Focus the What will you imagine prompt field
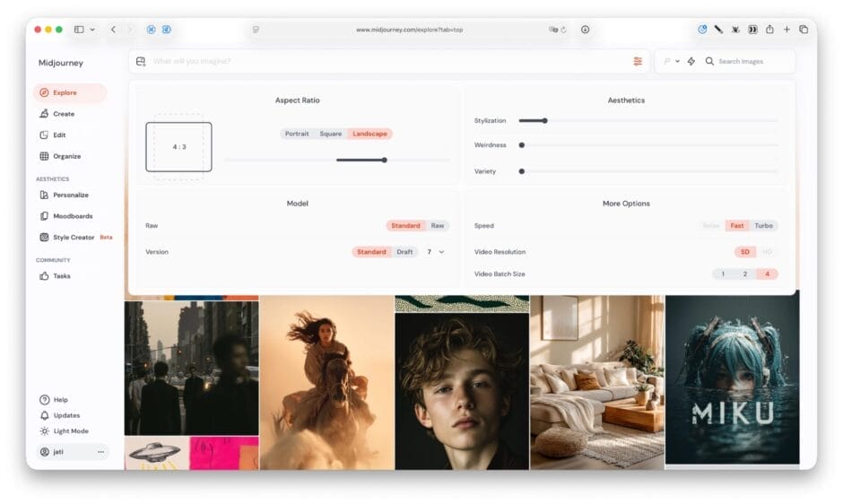This screenshot has height=504, width=843. [387, 61]
